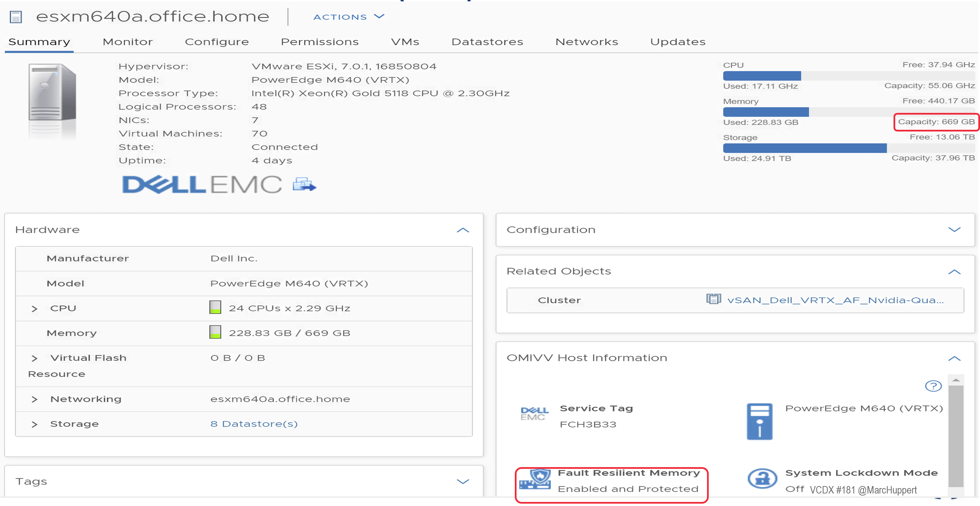
Task: Click the cluster icon next to vSAN link
Action: [x=713, y=299]
